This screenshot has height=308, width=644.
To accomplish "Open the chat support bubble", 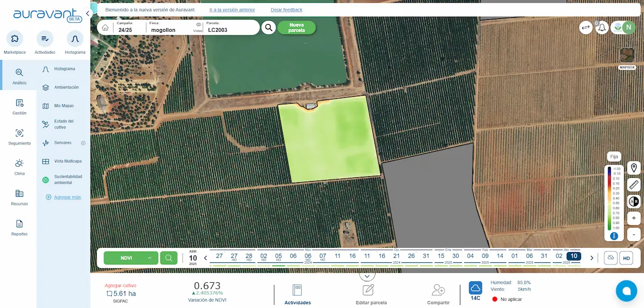I will pyautogui.click(x=626, y=291).
